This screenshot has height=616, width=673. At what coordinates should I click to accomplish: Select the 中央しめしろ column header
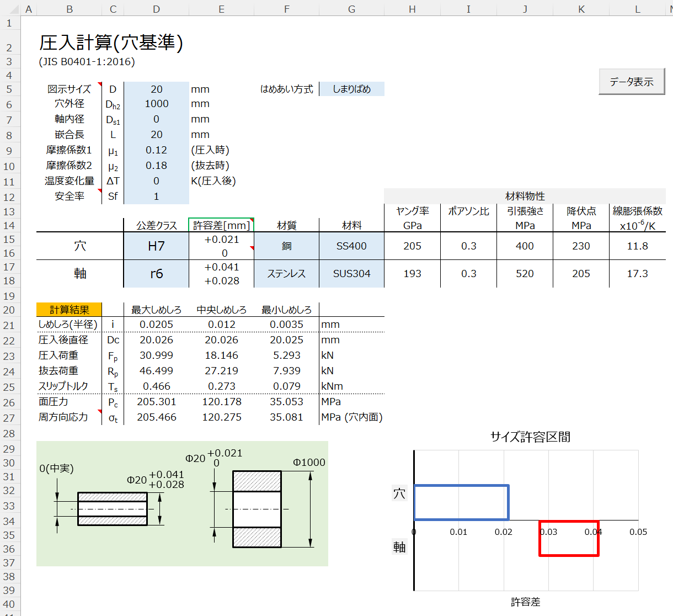[x=222, y=310]
